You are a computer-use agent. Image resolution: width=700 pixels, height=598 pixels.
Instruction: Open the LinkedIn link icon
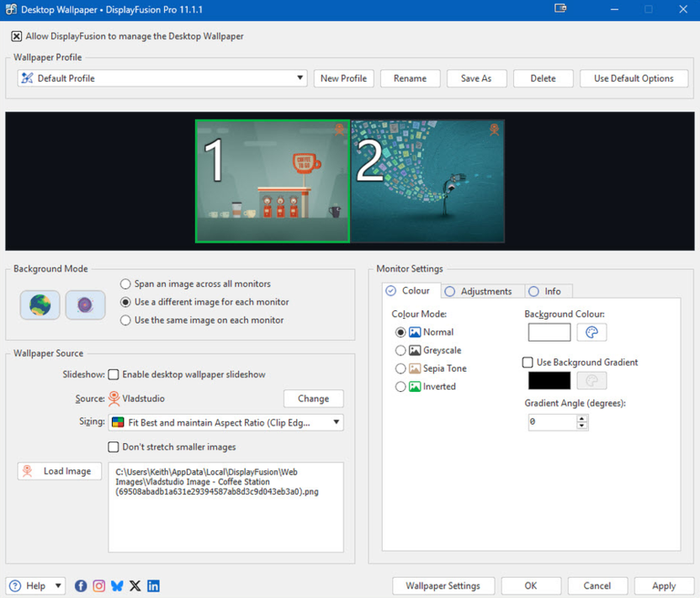tap(153, 586)
